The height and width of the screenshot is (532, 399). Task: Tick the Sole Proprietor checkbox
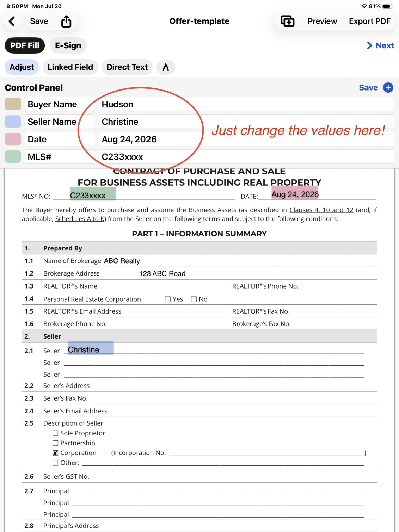pos(55,433)
